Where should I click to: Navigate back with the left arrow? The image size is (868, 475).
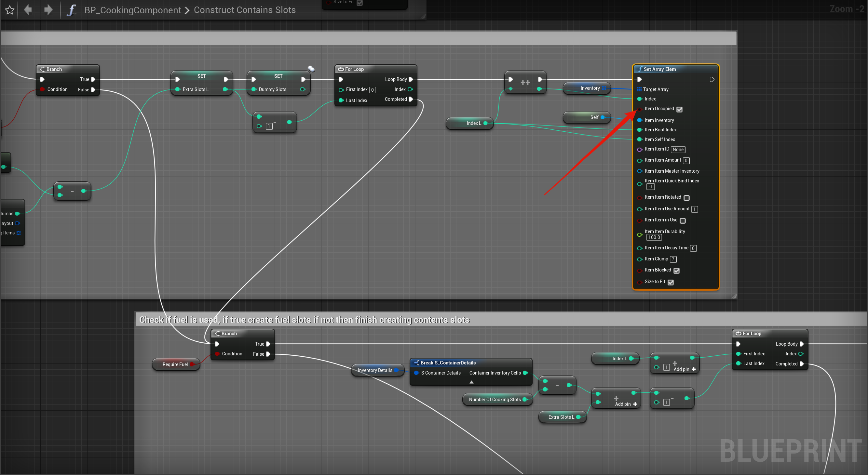(x=28, y=10)
